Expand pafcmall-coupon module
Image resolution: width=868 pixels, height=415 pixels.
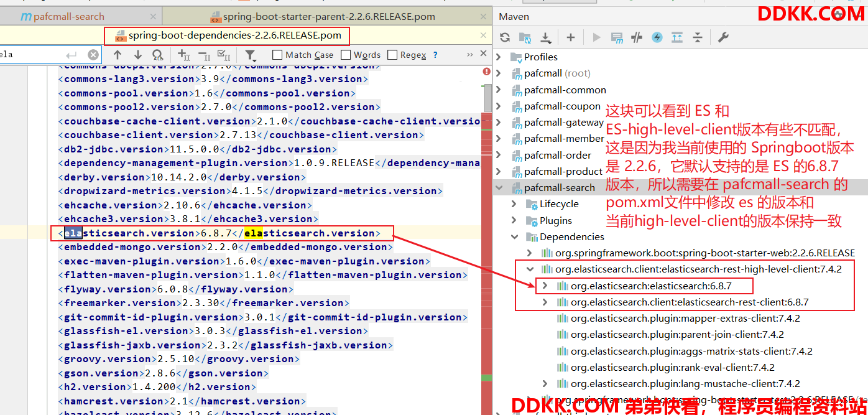point(499,106)
